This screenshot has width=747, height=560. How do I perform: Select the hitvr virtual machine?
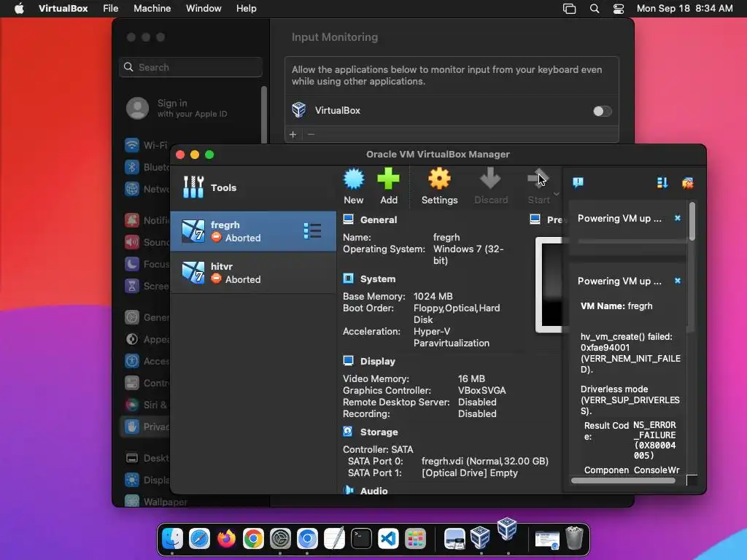coord(253,273)
